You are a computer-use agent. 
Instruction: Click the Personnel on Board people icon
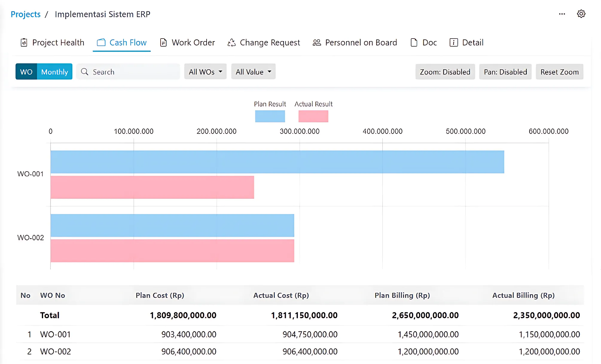tap(317, 42)
